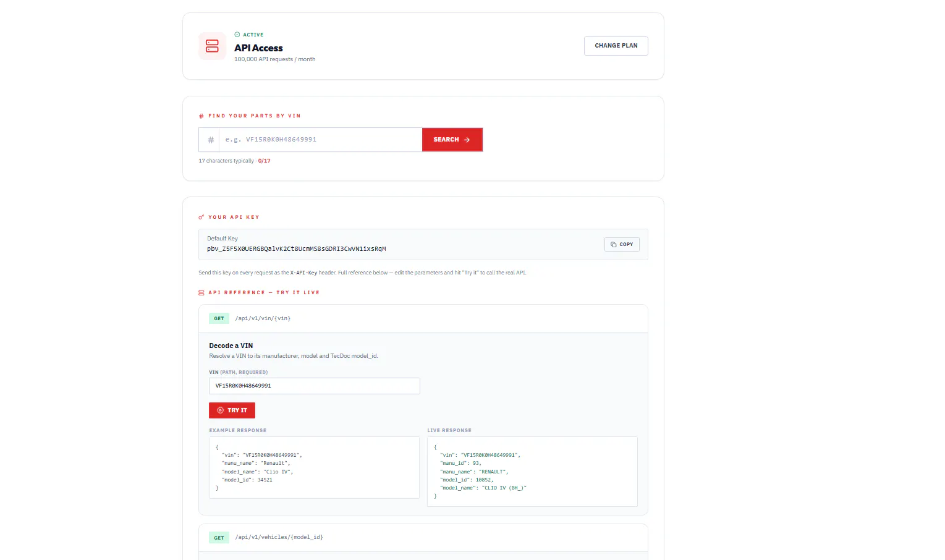Click the Live Response label
Image resolution: width=945 pixels, height=560 pixels.
click(449, 430)
